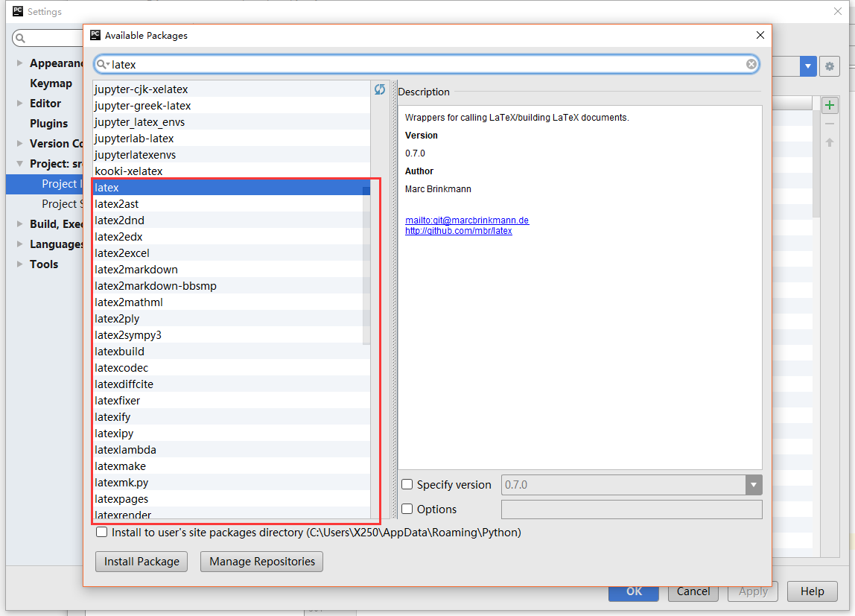The image size is (855, 616).
Task: Select latex2mathml package
Action: pos(231,302)
